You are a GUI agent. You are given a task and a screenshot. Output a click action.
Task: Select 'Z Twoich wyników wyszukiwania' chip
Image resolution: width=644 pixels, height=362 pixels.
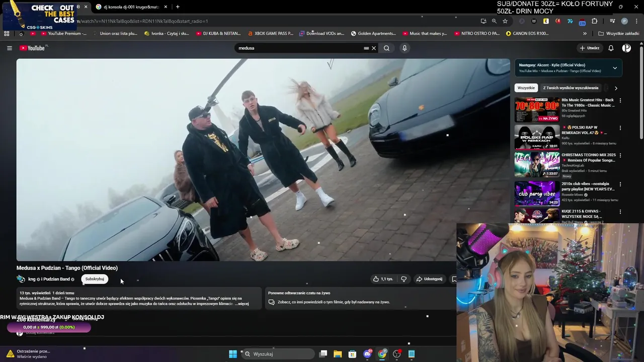point(571,88)
